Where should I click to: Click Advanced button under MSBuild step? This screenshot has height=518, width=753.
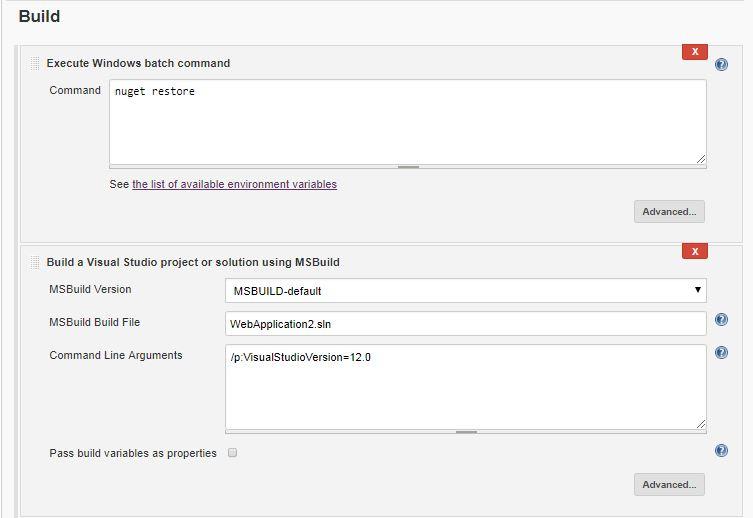coord(669,484)
